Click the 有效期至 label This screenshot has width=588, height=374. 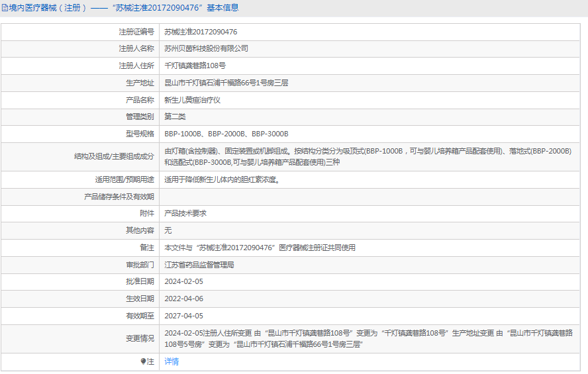point(140,316)
